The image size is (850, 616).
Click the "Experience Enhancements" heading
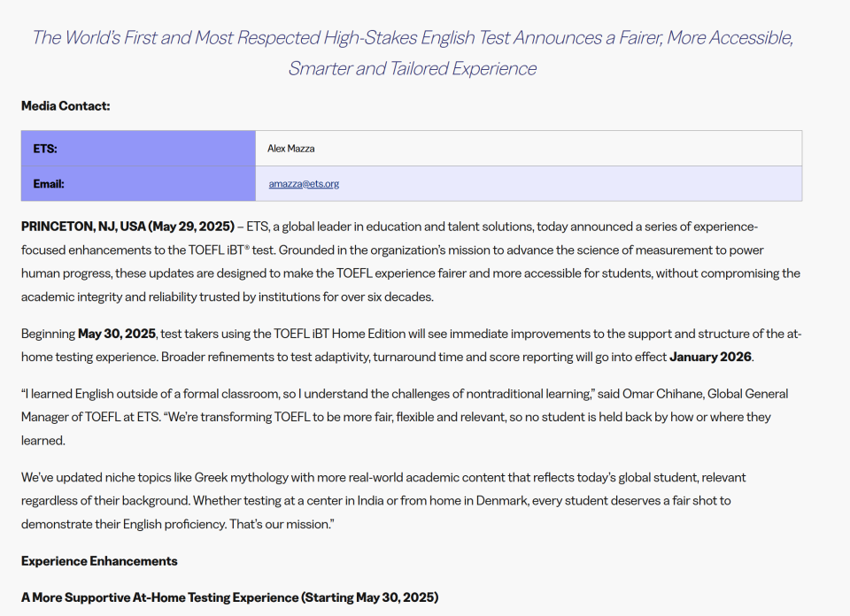click(x=99, y=561)
